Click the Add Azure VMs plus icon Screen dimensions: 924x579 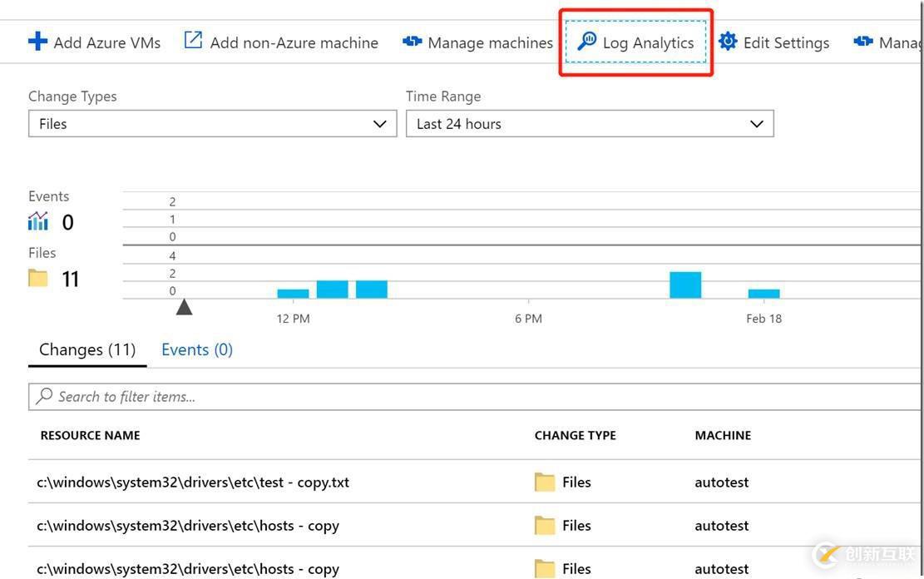point(37,41)
